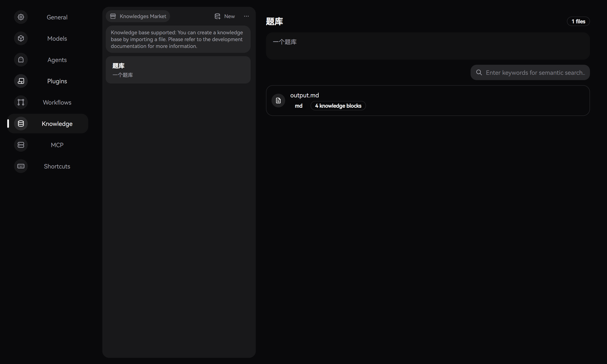Click the md file type tag

[x=298, y=106]
